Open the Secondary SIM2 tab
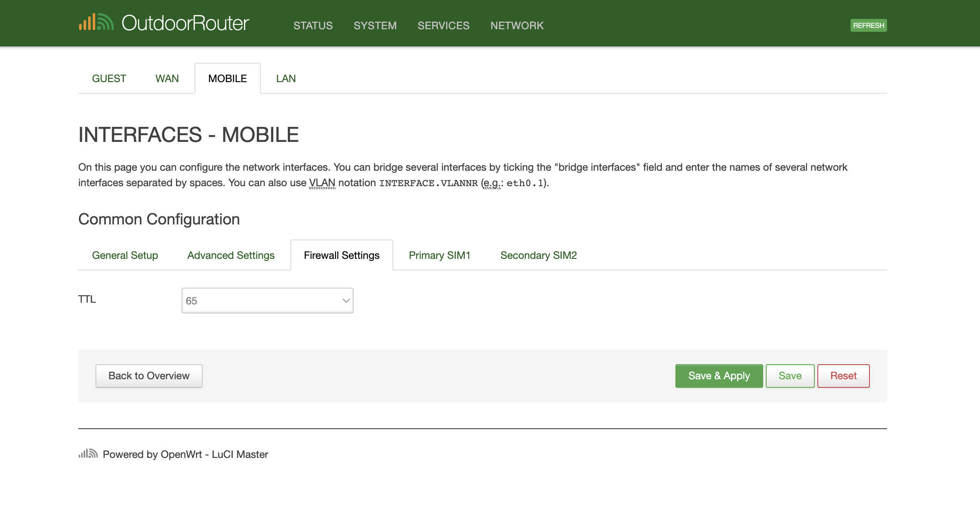The image size is (980, 522). click(539, 255)
